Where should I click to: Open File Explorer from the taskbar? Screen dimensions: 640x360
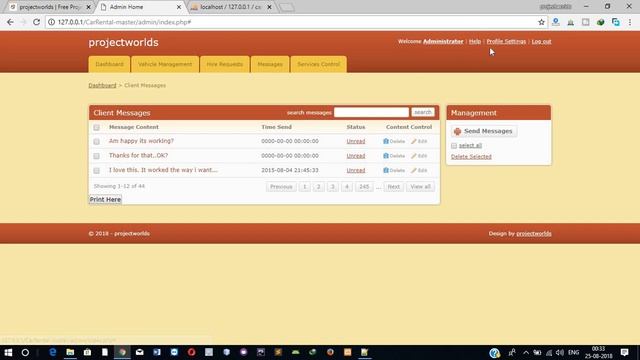(x=70, y=352)
